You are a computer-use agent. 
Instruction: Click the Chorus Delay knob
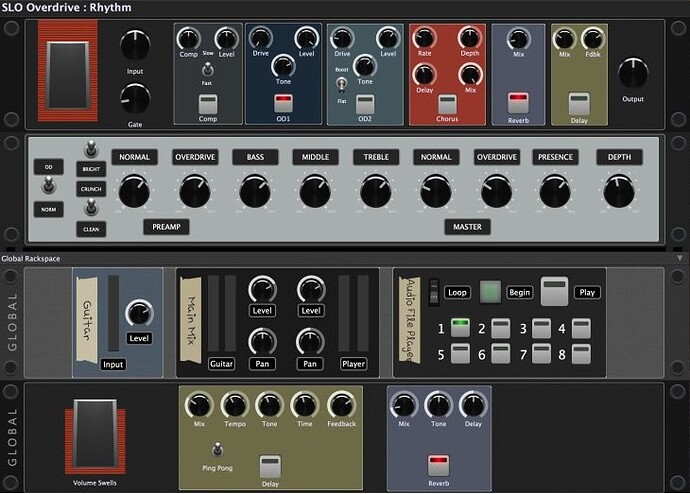tap(424, 75)
